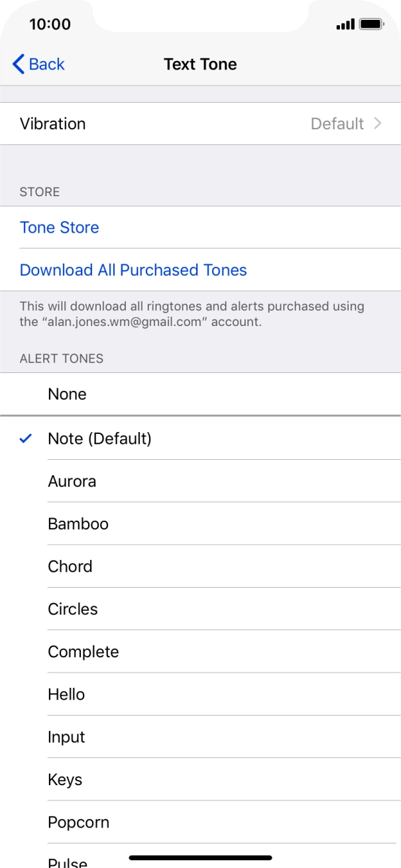Click the Back chevron icon
Image resolution: width=401 pixels, height=868 pixels.
pos(17,64)
